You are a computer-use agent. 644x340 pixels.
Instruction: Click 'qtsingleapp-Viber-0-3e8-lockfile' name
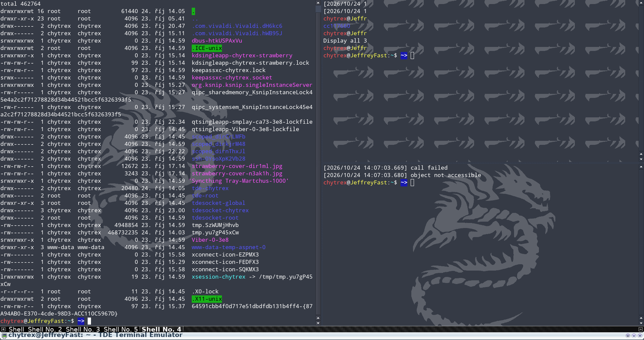click(245, 129)
